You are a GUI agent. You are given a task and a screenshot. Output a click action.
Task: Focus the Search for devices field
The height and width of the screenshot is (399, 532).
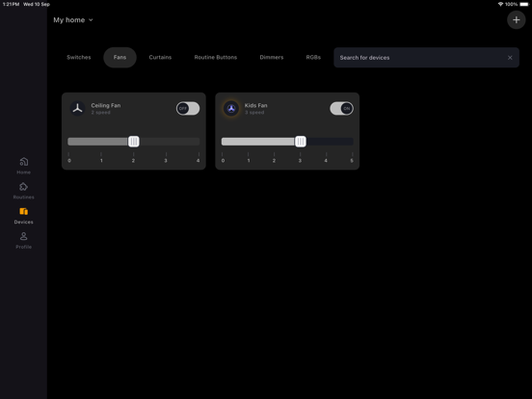[x=426, y=58]
